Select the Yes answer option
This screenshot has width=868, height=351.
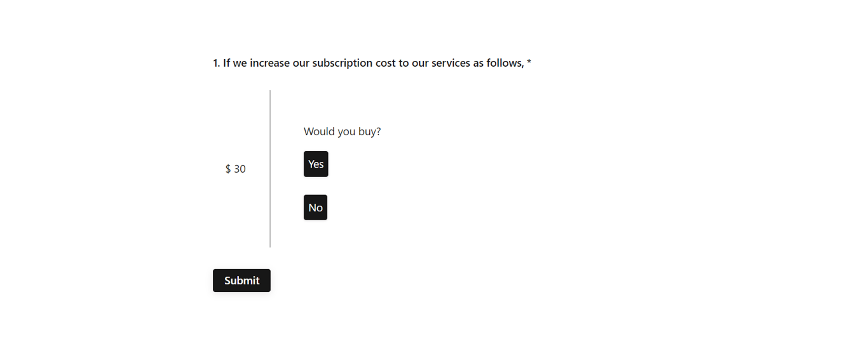tap(316, 164)
